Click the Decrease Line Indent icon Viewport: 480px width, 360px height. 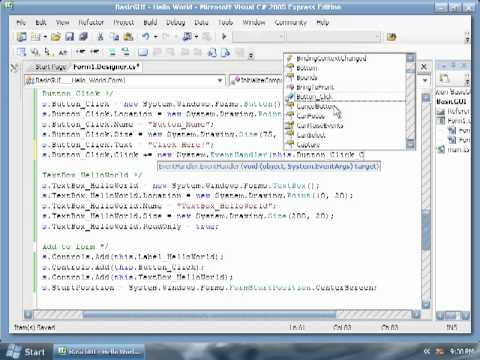point(80,52)
